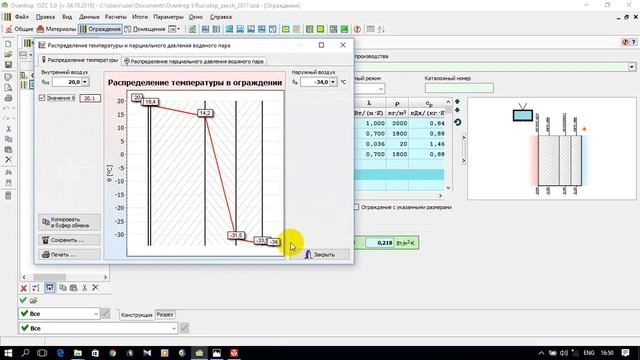Click the save diskette icon in left sidebar
This screenshot has width=640, height=360.
tap(8, 65)
